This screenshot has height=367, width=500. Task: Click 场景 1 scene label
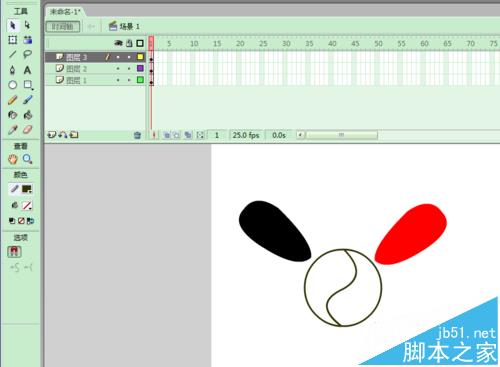tap(129, 26)
